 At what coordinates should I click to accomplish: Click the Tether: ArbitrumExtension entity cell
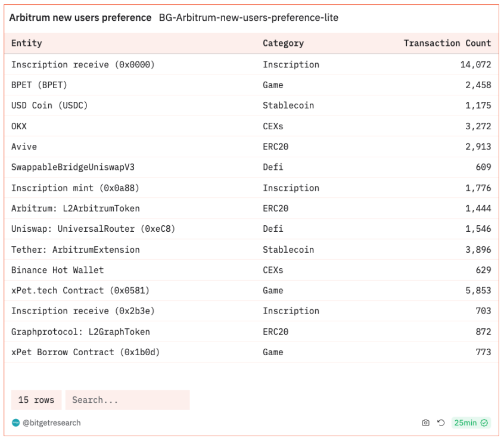(x=76, y=250)
